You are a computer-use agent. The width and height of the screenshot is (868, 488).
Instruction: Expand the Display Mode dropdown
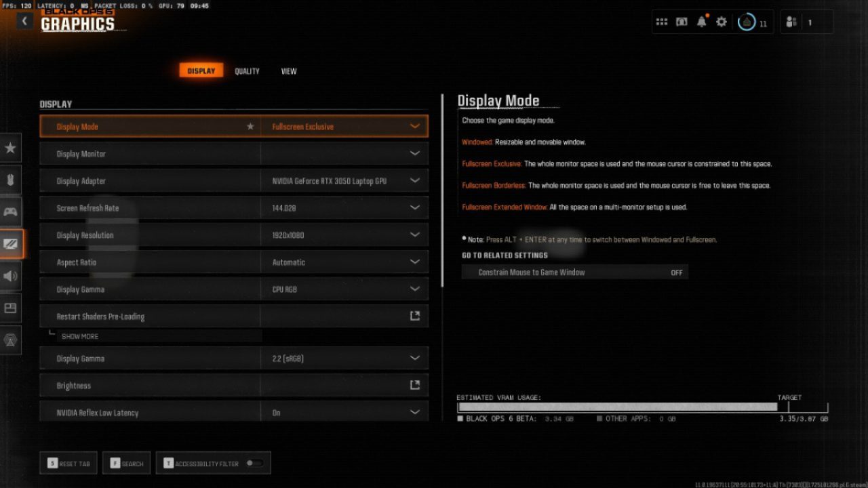pyautogui.click(x=414, y=127)
